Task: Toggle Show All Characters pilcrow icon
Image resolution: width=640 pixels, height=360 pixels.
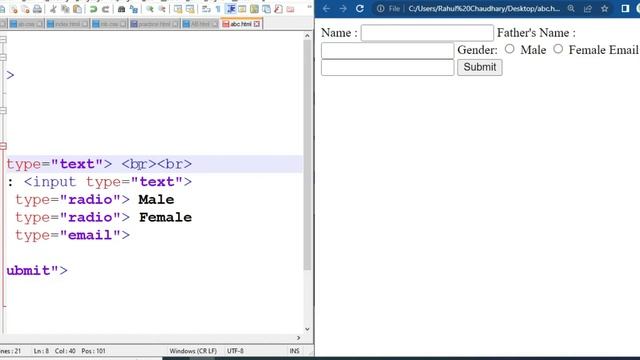Action: pyautogui.click(x=218, y=9)
